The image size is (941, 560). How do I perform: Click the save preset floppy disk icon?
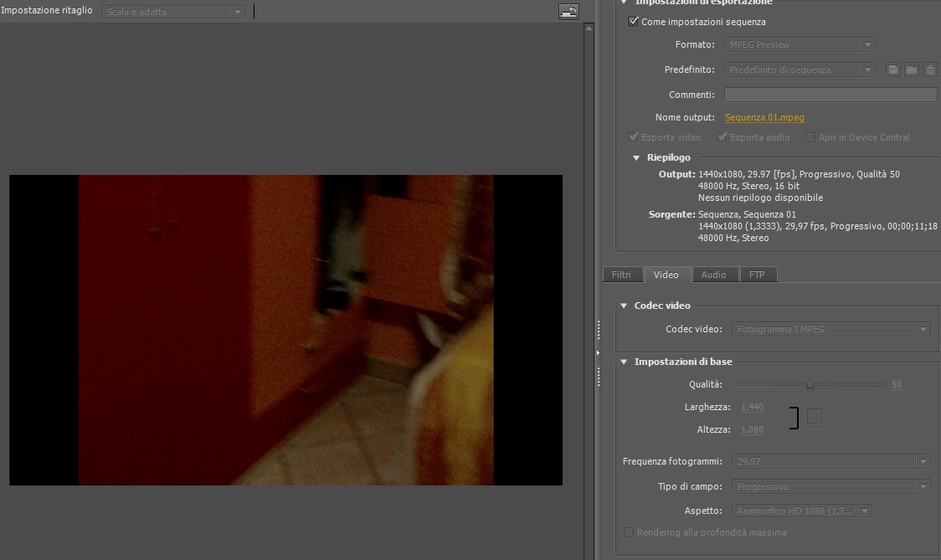(x=893, y=69)
